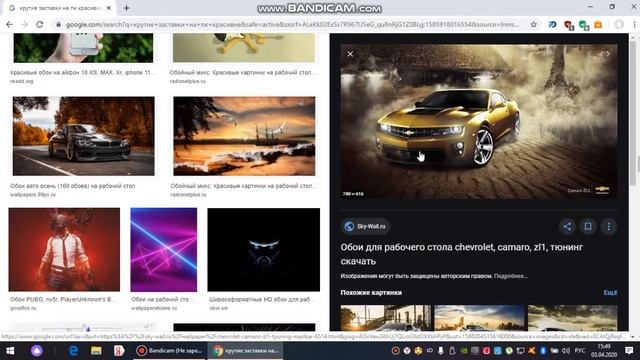This screenshot has width=640, height=360.
Task: Open the Chrome three-dot menu
Action: (x=635, y=24)
